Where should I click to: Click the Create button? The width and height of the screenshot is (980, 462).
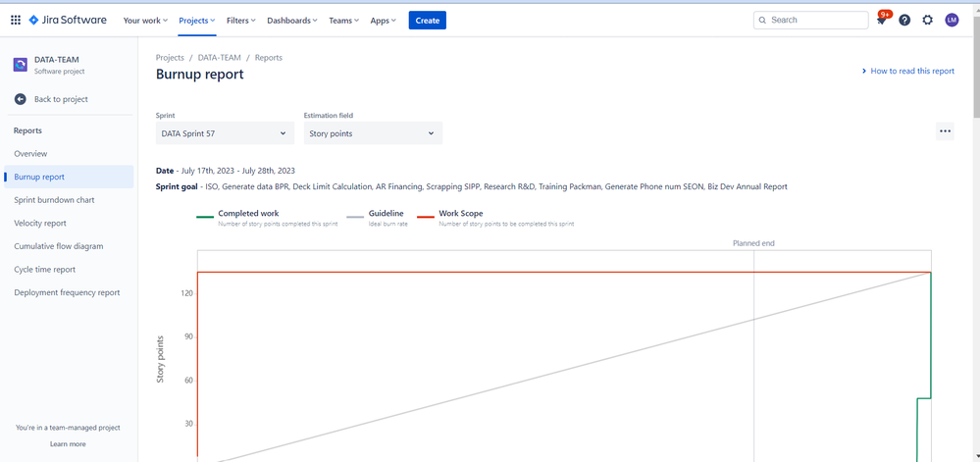[x=428, y=20]
